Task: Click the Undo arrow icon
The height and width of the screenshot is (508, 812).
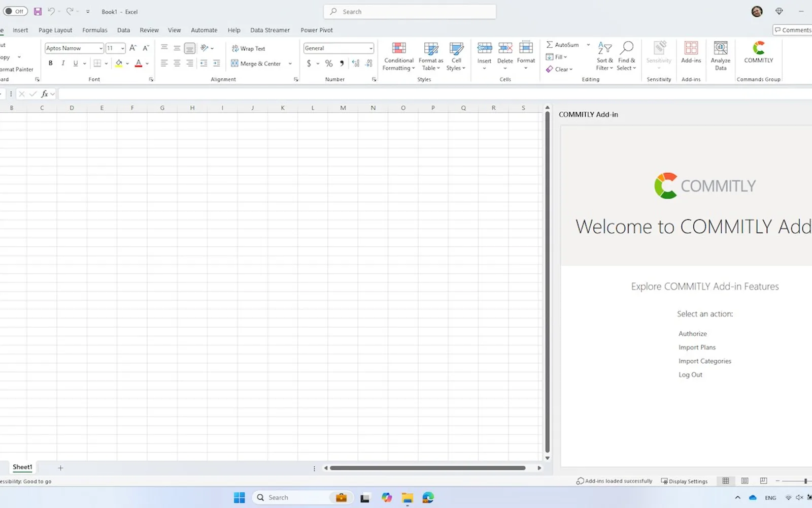Action: tap(51, 11)
